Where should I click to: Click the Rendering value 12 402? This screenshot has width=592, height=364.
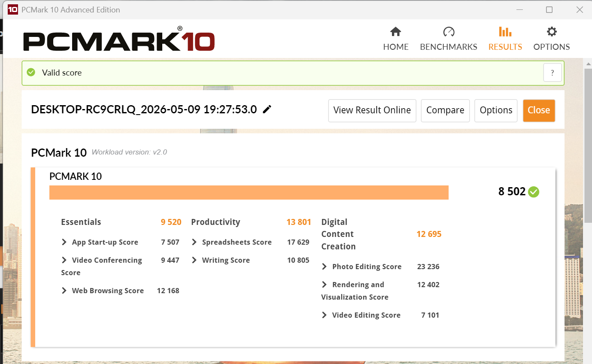(x=428, y=285)
